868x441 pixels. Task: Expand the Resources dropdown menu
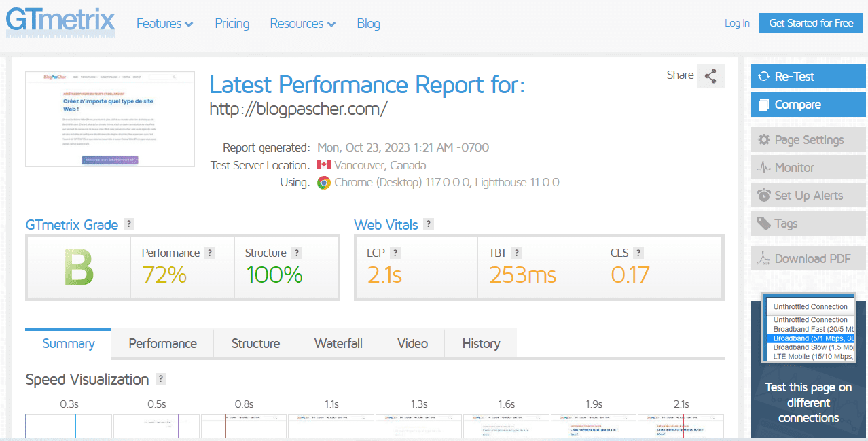pyautogui.click(x=303, y=24)
